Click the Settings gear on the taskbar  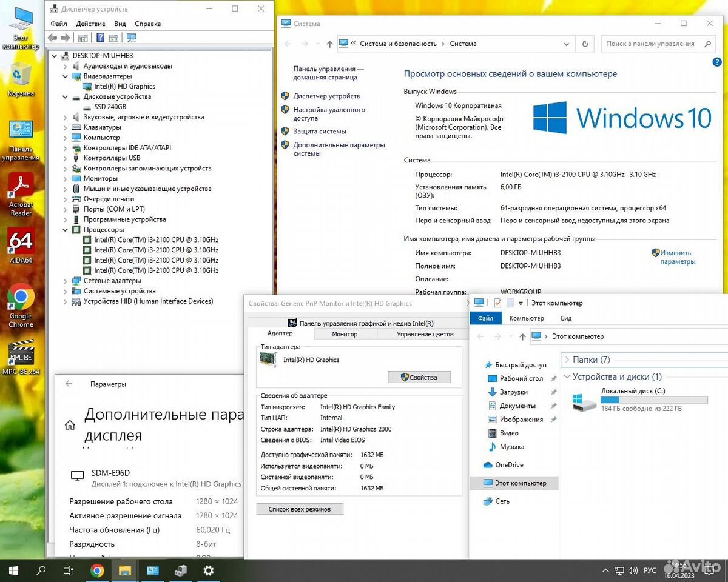209,570
